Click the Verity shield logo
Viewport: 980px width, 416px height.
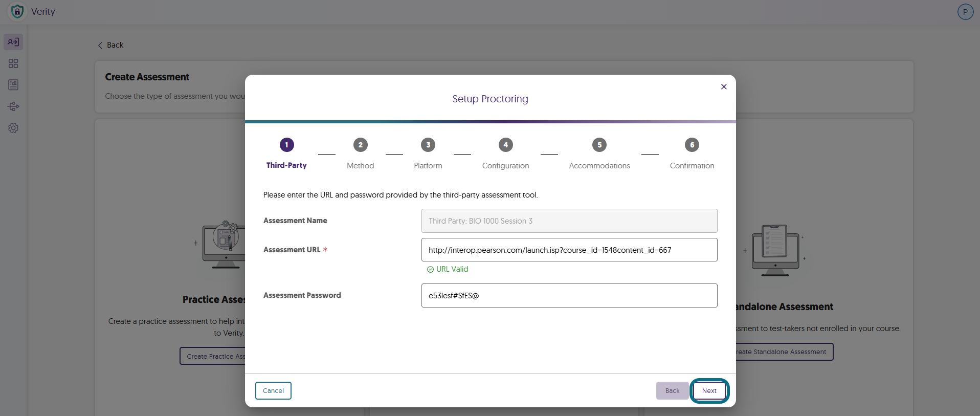tap(17, 11)
